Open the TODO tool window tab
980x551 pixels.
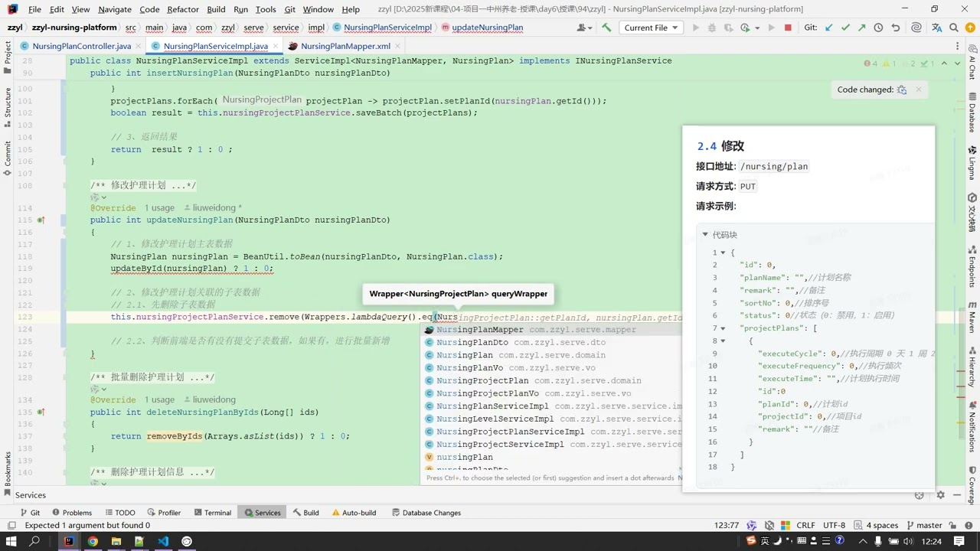tap(119, 513)
